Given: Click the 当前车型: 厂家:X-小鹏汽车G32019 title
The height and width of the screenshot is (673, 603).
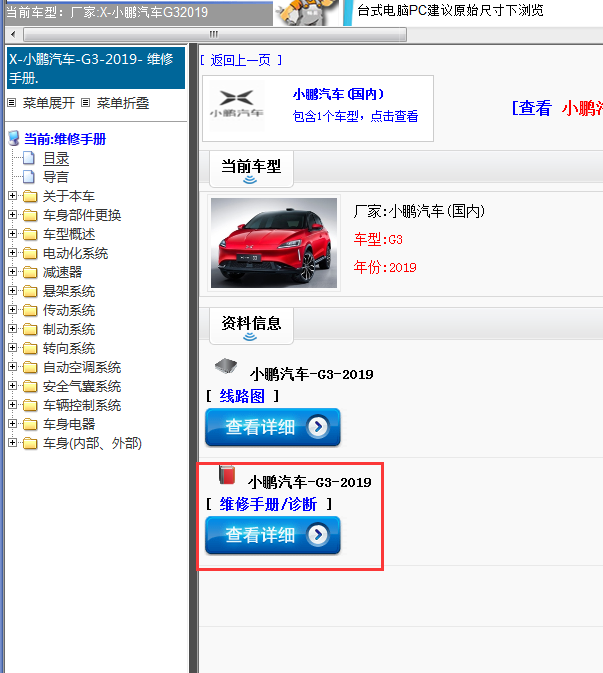Looking at the screenshot, I should pos(107,12).
